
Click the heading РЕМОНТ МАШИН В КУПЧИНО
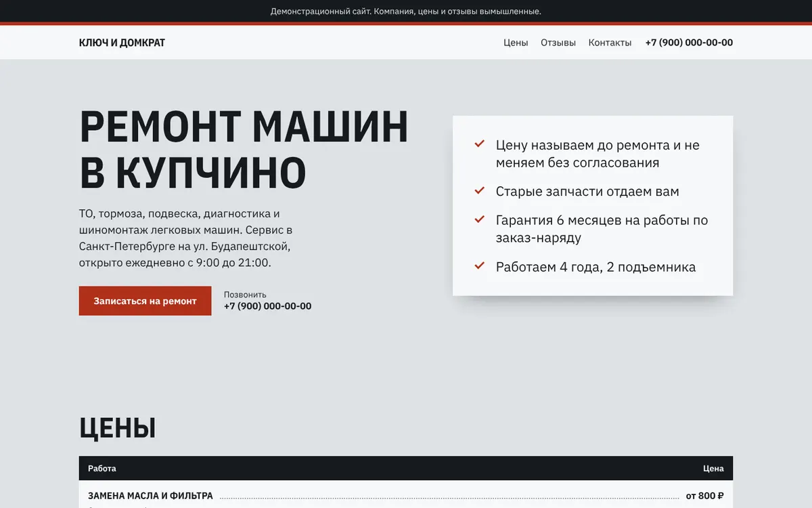click(x=244, y=149)
